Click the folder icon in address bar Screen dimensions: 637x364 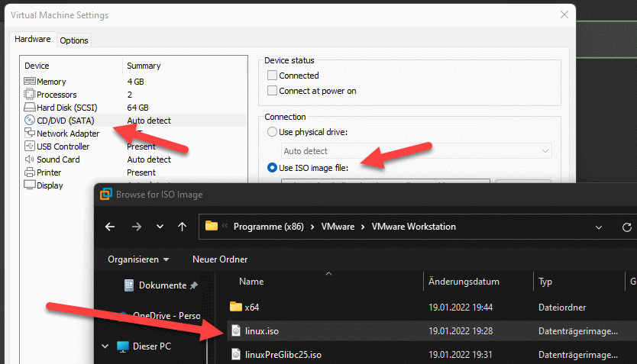pos(212,226)
